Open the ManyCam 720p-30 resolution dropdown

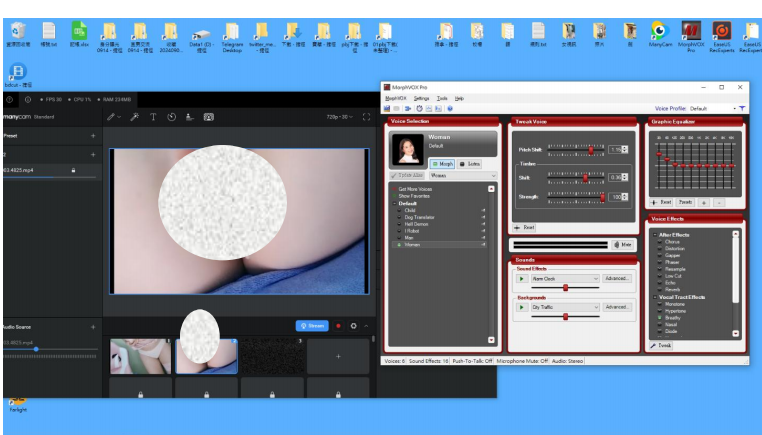(x=340, y=117)
